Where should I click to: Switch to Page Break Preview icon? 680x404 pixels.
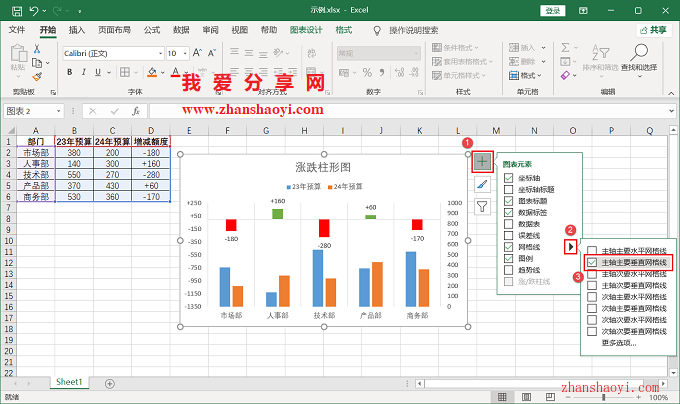click(x=550, y=397)
